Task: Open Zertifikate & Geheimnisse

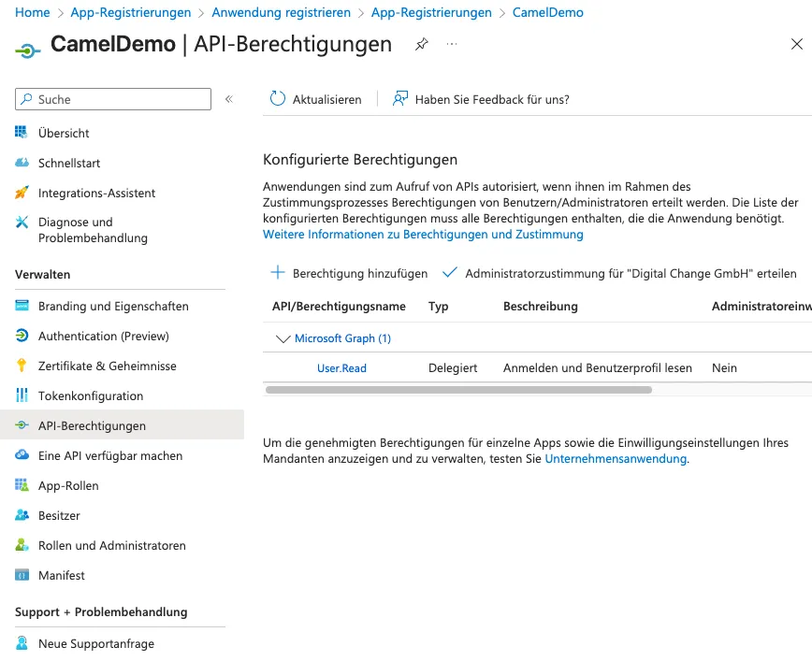Action: click(108, 366)
